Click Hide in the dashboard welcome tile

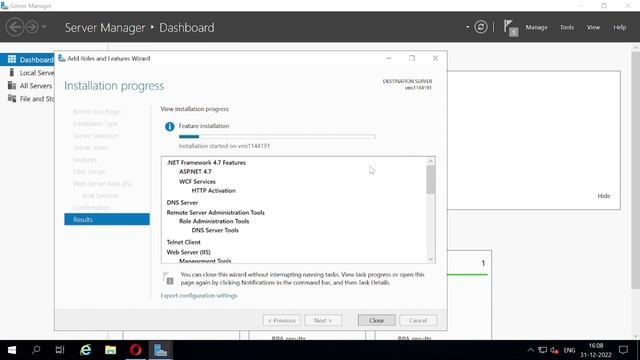tap(604, 196)
